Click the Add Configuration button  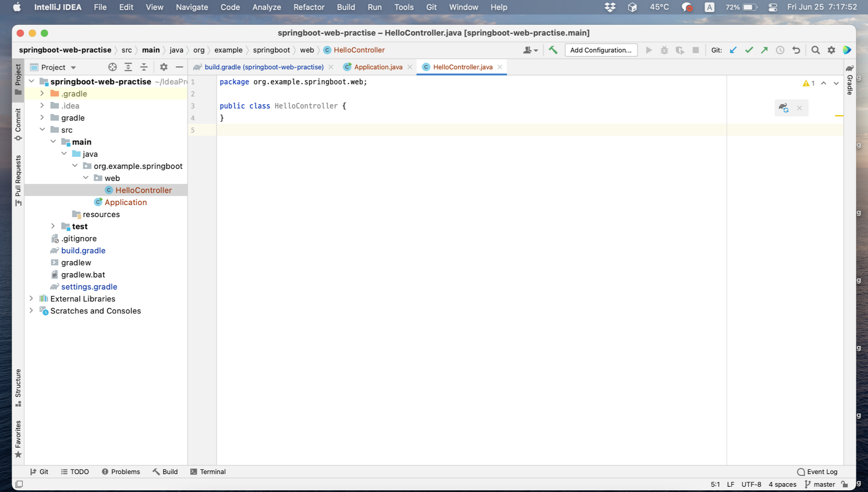point(601,50)
